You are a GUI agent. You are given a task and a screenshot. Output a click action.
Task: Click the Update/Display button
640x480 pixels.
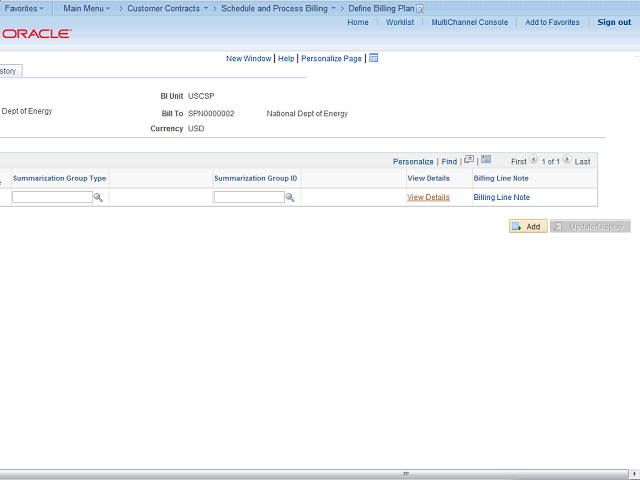(x=590, y=226)
